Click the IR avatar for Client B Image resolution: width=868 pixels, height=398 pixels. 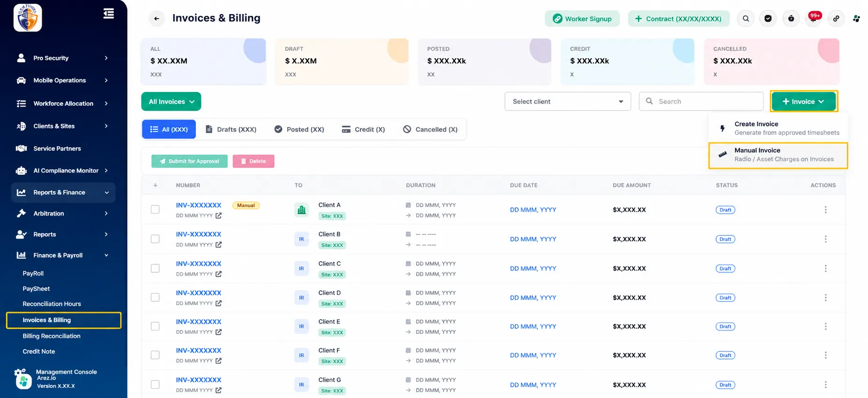302,239
